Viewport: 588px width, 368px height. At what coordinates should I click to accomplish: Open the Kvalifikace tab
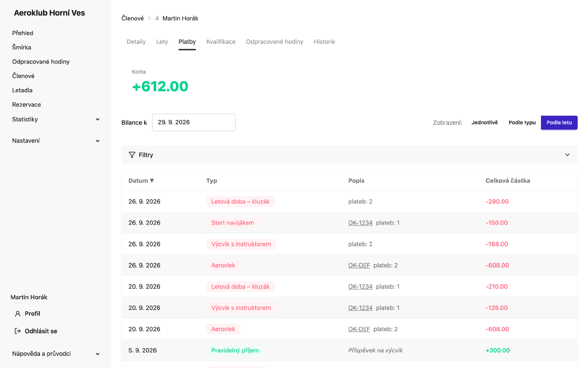pos(221,42)
